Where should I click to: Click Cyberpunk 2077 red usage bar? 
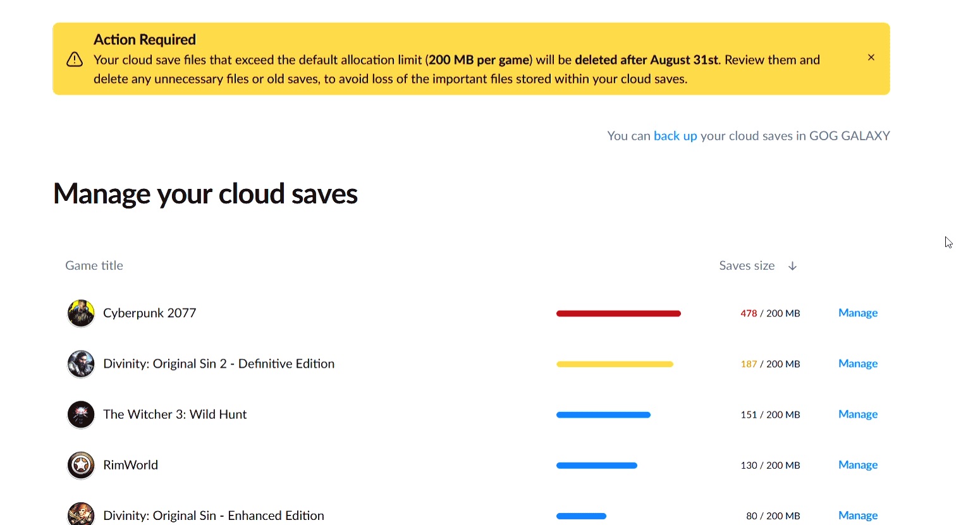pyautogui.click(x=618, y=313)
